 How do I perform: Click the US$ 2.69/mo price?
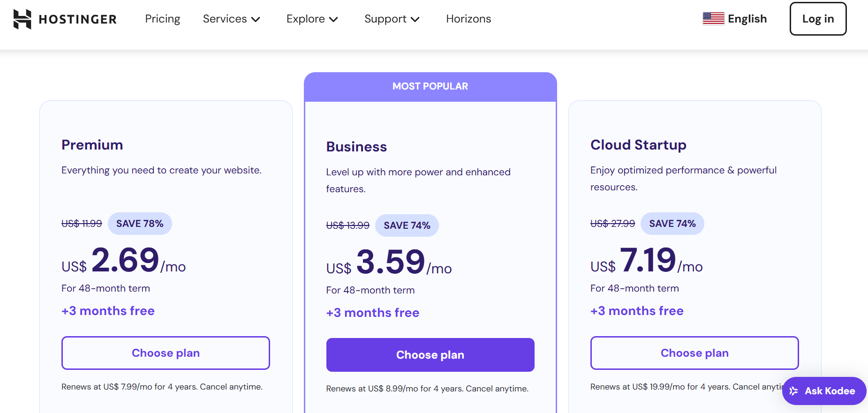124,260
